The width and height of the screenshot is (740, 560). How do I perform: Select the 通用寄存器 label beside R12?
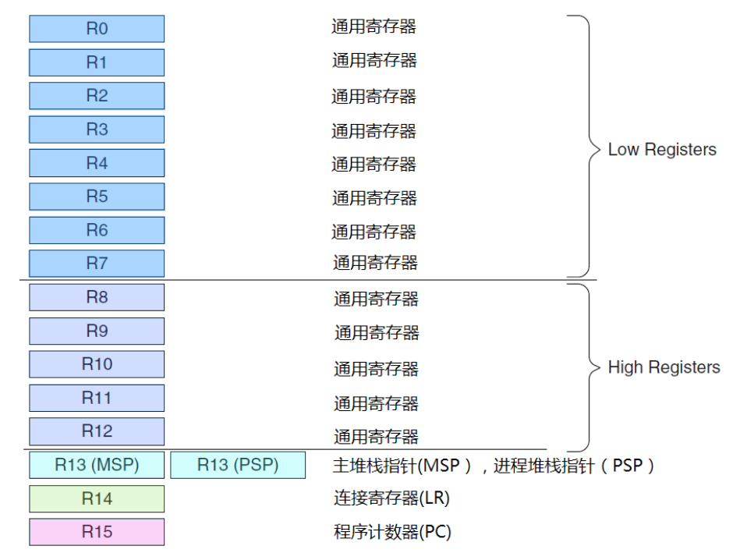(x=377, y=437)
